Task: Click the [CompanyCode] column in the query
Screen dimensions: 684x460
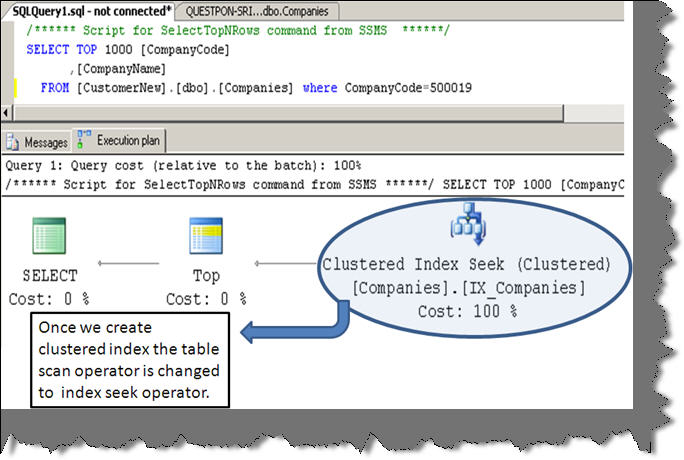Action: pos(185,50)
